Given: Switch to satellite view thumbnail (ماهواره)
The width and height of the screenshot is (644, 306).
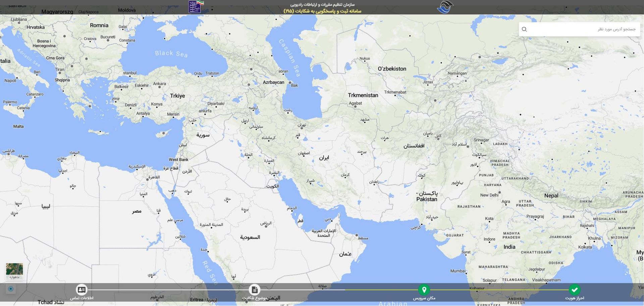Looking at the screenshot, I should 14,272.
